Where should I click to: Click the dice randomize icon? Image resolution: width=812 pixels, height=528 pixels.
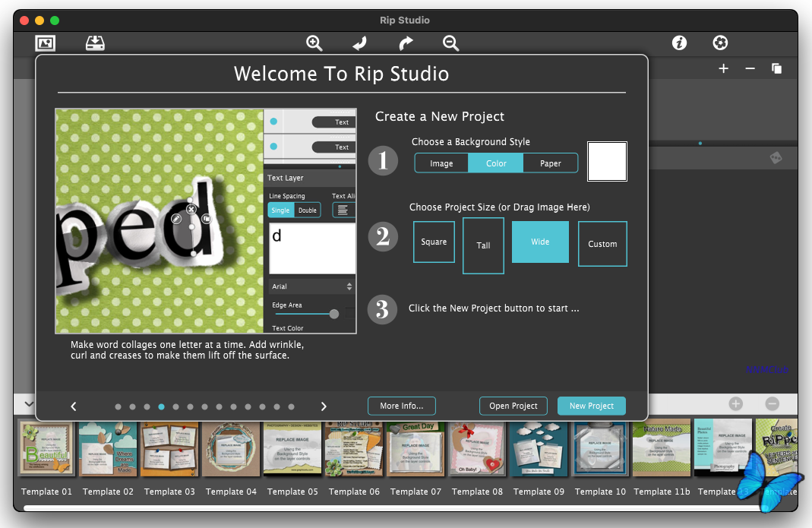pyautogui.click(x=776, y=157)
